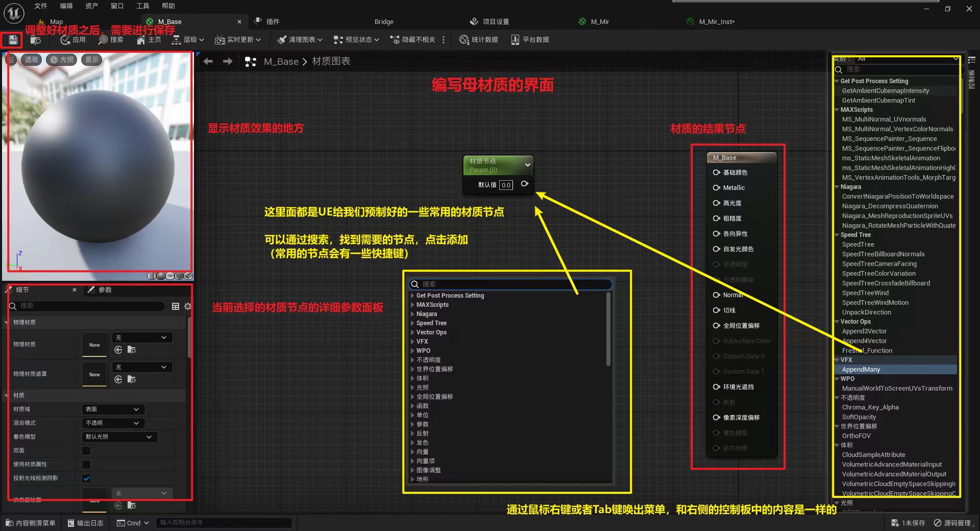Uncheck the 投射光线检测阴影 checkbox

click(x=86, y=478)
